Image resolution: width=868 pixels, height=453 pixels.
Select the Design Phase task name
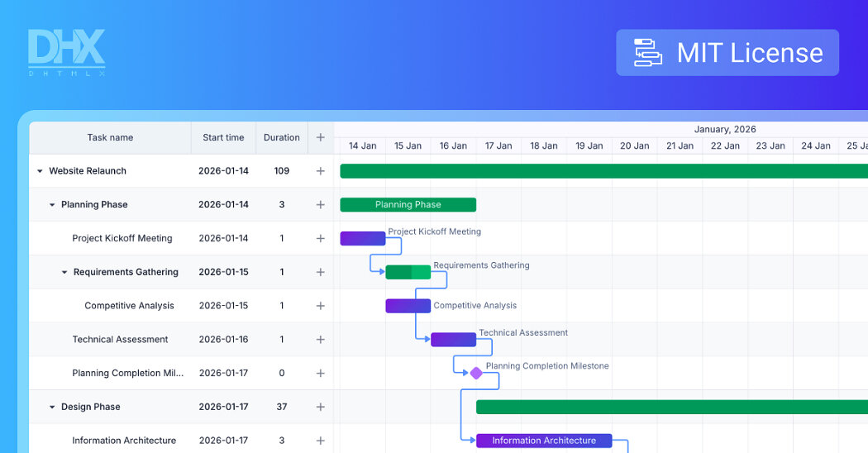(x=91, y=407)
